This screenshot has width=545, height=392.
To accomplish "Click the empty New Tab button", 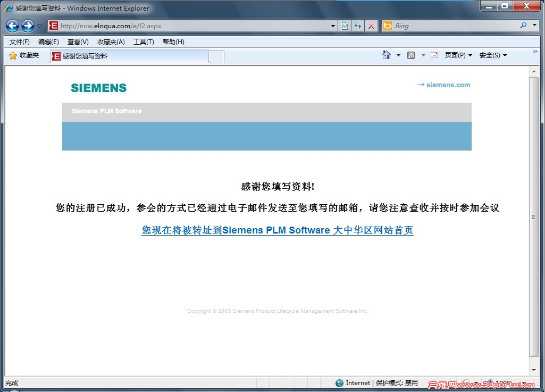I will pyautogui.click(x=216, y=57).
